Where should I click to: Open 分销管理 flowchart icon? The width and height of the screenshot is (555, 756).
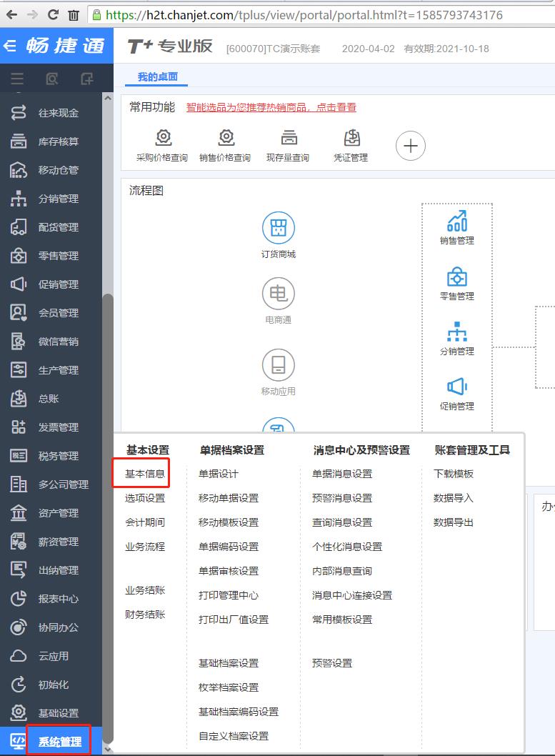pos(457,332)
